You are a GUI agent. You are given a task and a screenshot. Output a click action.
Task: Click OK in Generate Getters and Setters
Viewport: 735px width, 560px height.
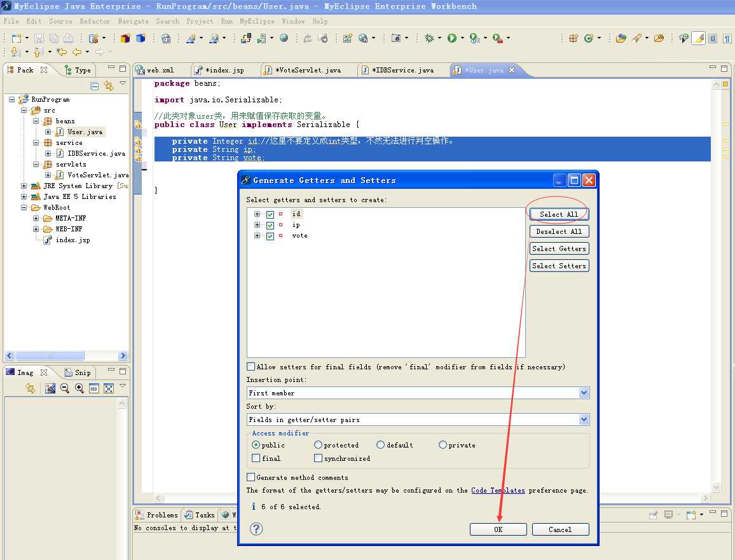coord(498,529)
